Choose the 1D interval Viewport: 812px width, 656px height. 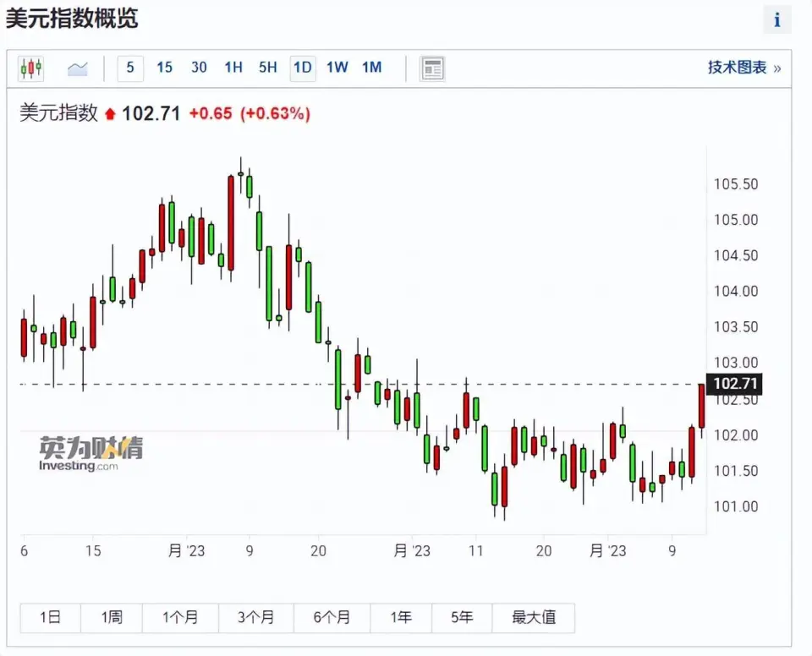[303, 68]
